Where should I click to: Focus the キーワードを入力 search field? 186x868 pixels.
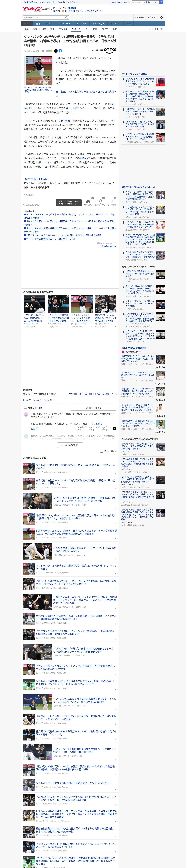point(44,18)
